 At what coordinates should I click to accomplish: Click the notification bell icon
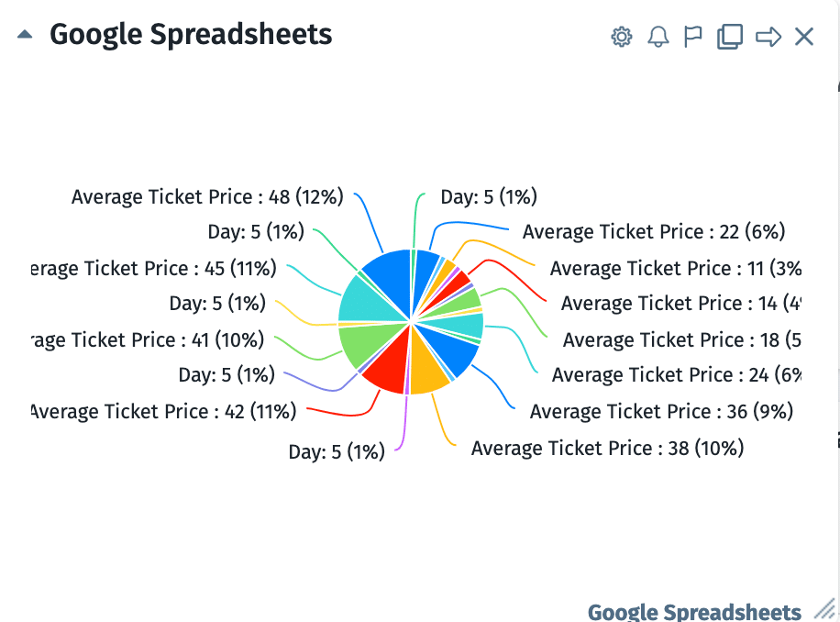pyautogui.click(x=658, y=37)
